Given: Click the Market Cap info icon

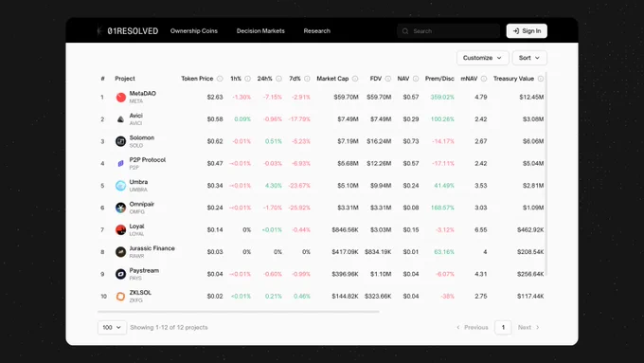Looking at the screenshot, I should click(x=355, y=79).
